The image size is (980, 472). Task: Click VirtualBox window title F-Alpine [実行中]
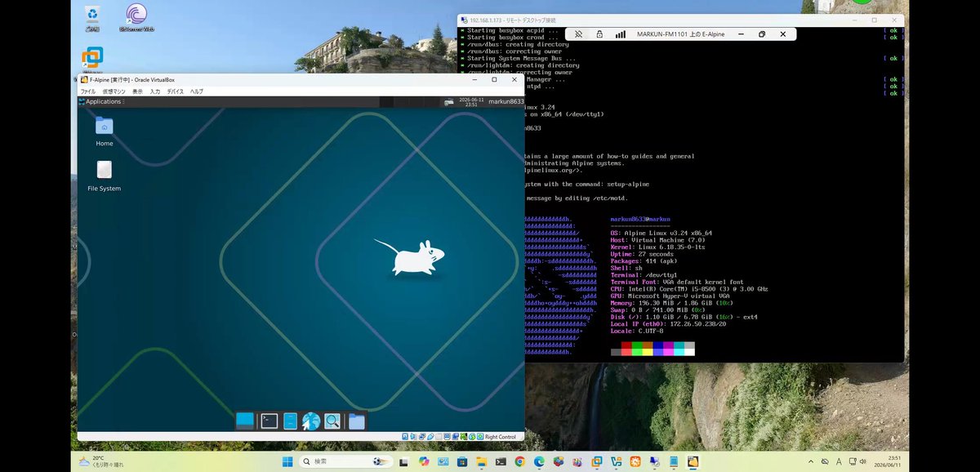tap(131, 80)
